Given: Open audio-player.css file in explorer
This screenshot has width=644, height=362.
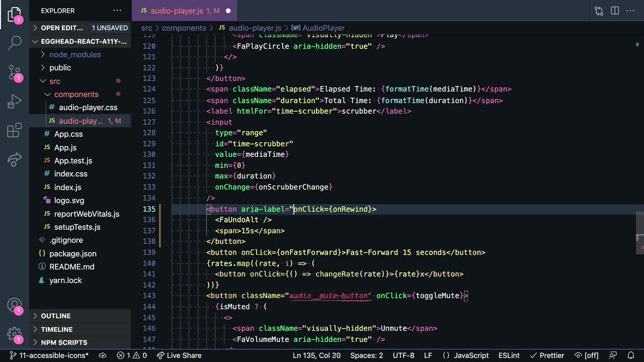Looking at the screenshot, I should pos(88,108).
